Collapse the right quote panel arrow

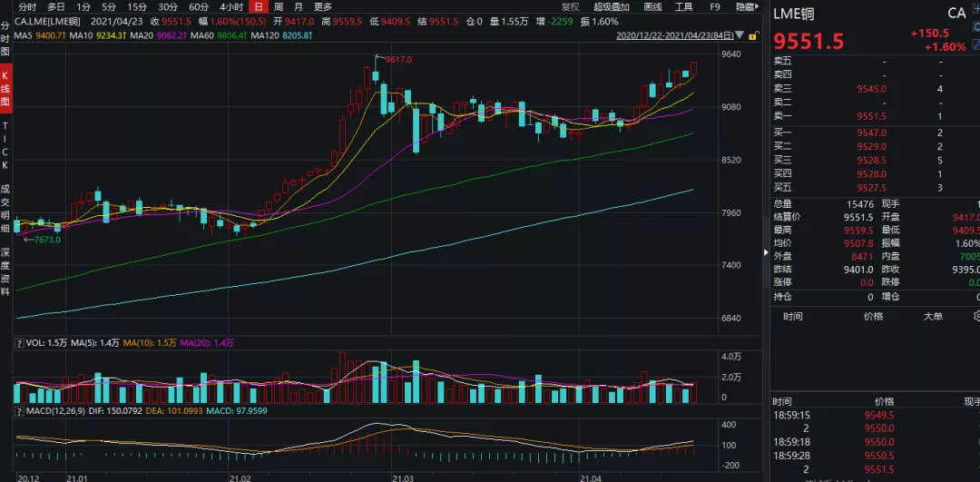(766, 252)
